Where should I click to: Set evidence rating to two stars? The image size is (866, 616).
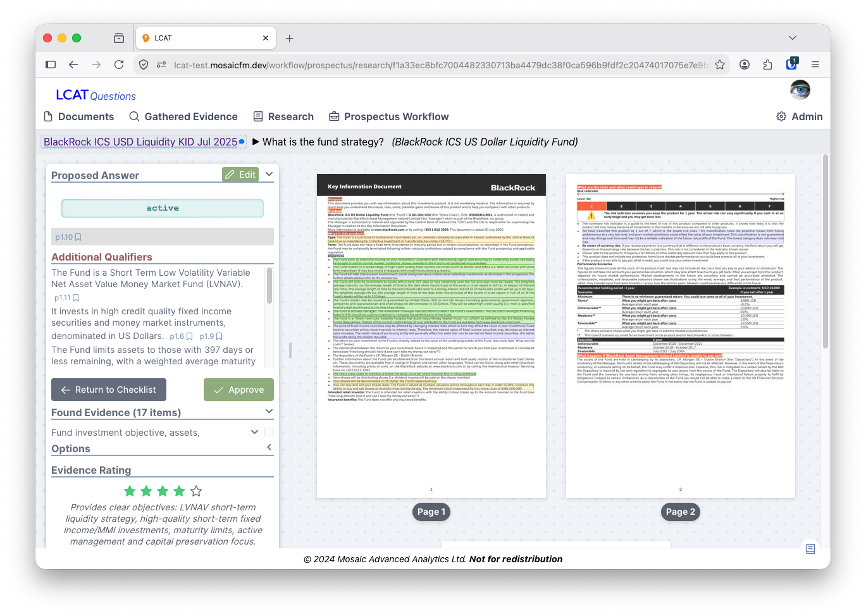146,491
